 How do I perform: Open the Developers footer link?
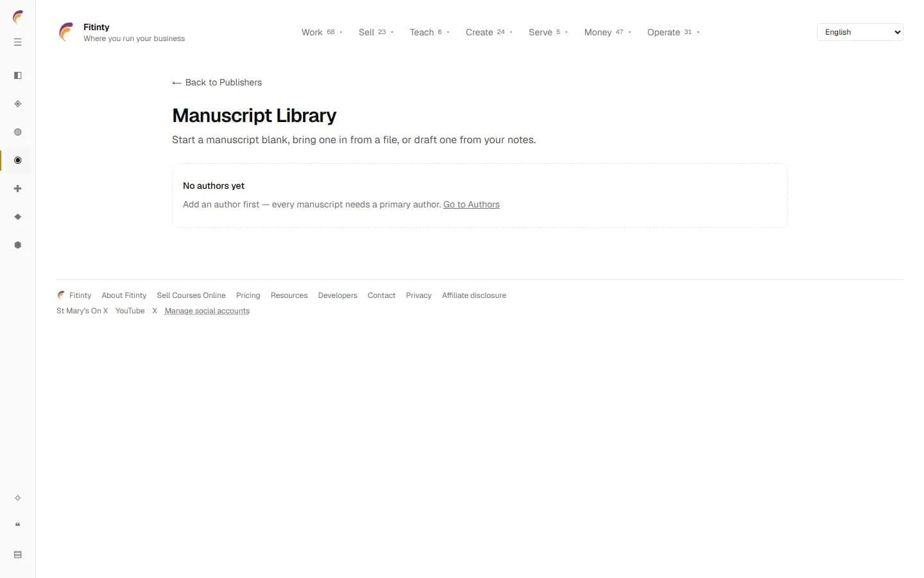(x=338, y=295)
